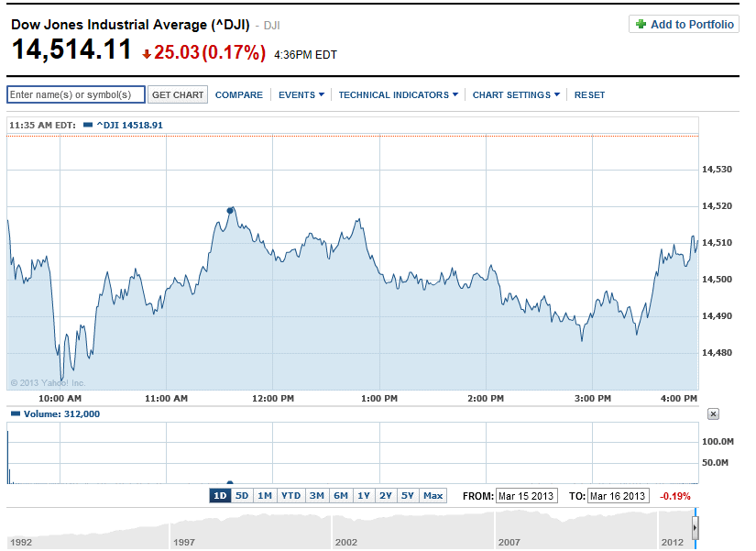Viewport: 756px width, 551px height.
Task: Click the Volume legend marker icon
Action: [14, 414]
